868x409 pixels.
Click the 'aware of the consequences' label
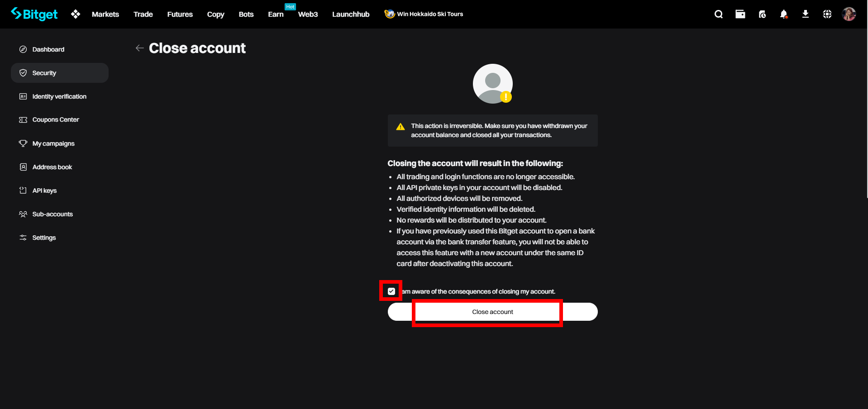[x=478, y=291]
